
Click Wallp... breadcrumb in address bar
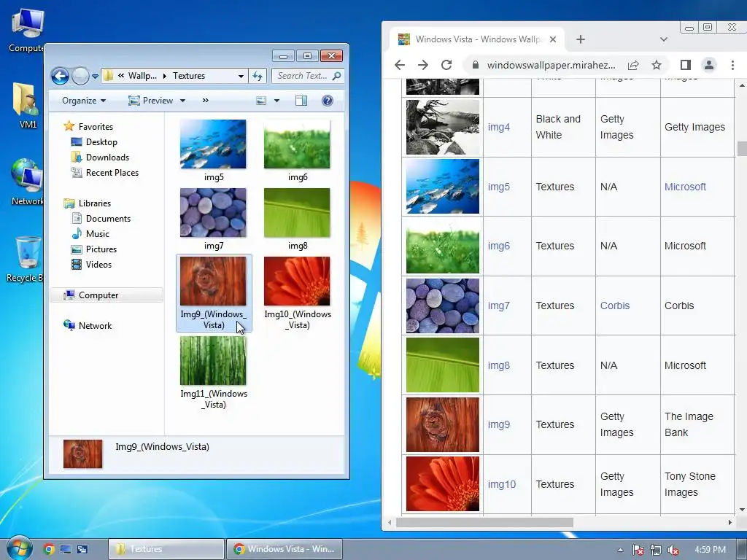142,76
